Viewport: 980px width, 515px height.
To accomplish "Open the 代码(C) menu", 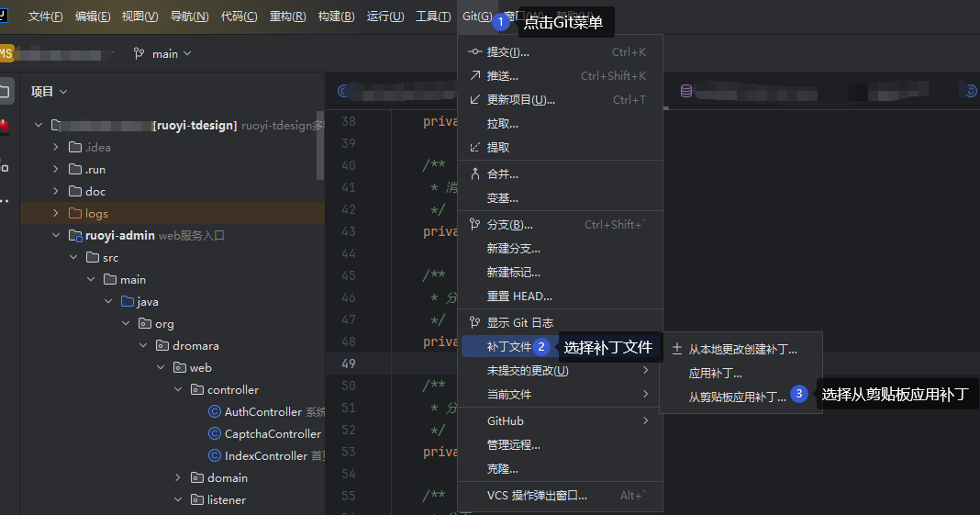I will (239, 17).
